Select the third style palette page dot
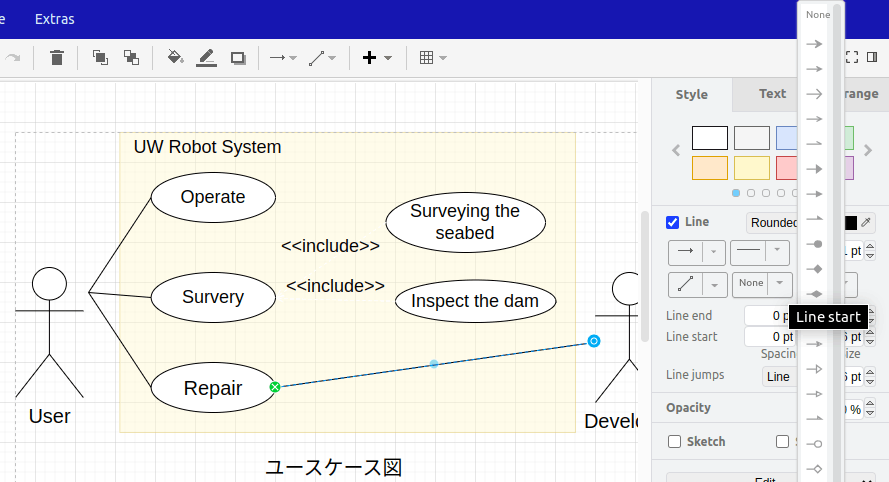Screen dimensions: 889x482 click(x=766, y=193)
